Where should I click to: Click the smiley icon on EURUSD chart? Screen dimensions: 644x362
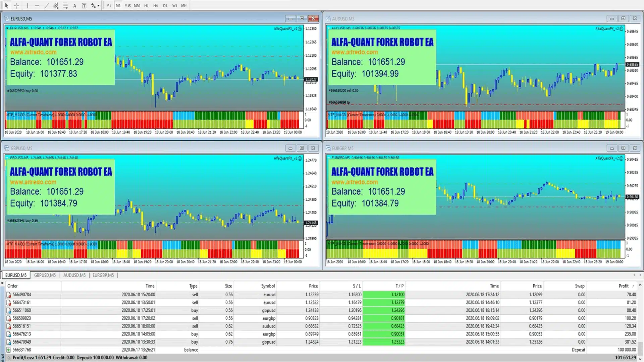click(300, 29)
